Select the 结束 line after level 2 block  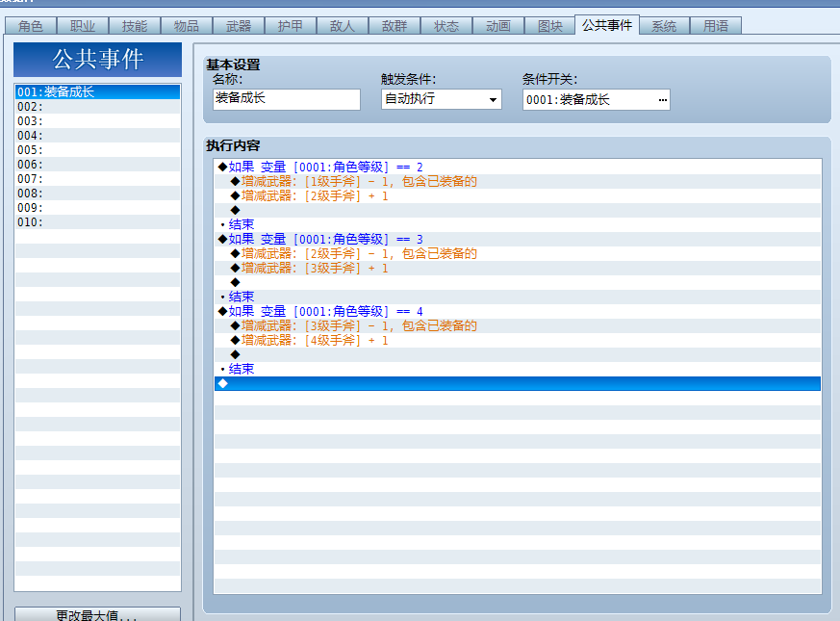pos(518,224)
